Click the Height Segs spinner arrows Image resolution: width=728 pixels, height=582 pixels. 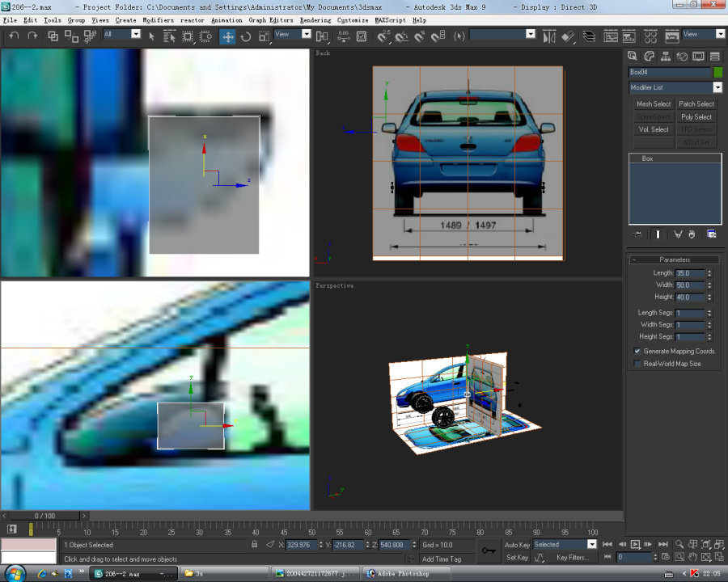(x=709, y=336)
